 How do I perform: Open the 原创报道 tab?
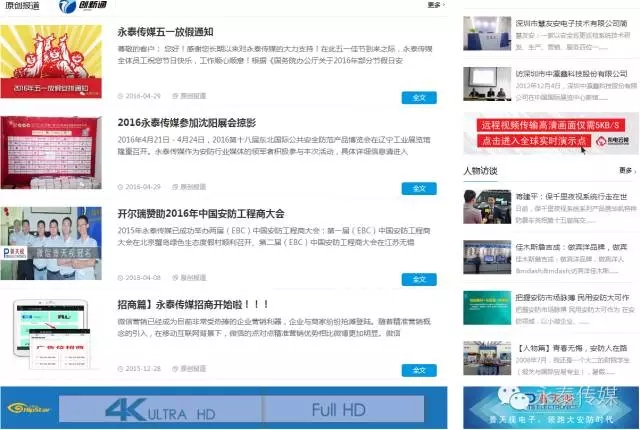click(x=21, y=6)
